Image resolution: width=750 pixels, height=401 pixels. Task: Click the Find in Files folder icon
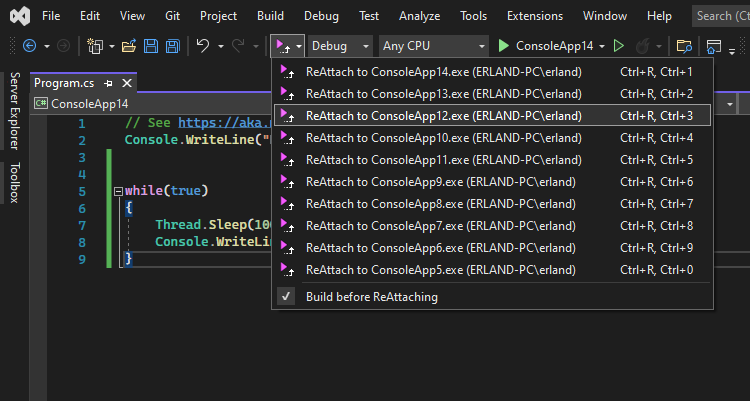[684, 46]
